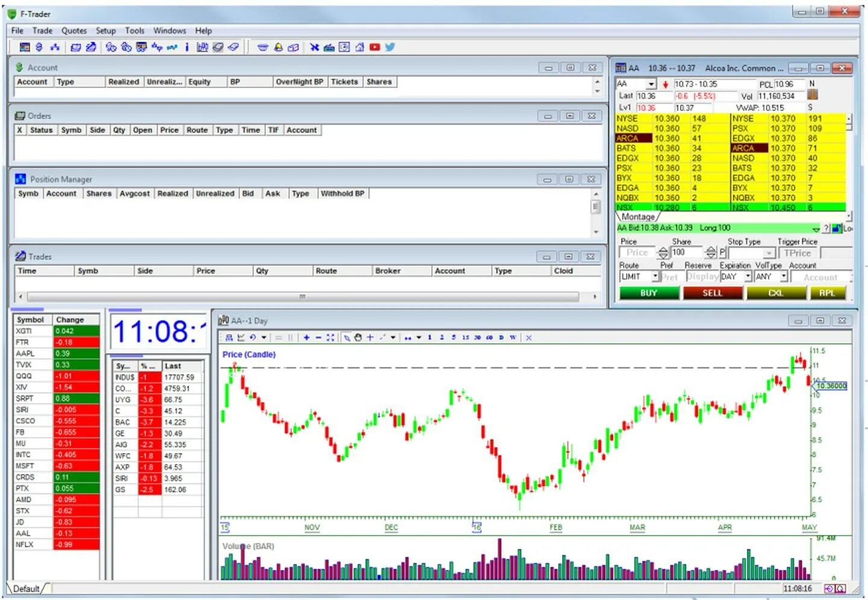Select the pointer tool in chart toolbar
The width and height of the screenshot is (868, 600).
pos(347,337)
